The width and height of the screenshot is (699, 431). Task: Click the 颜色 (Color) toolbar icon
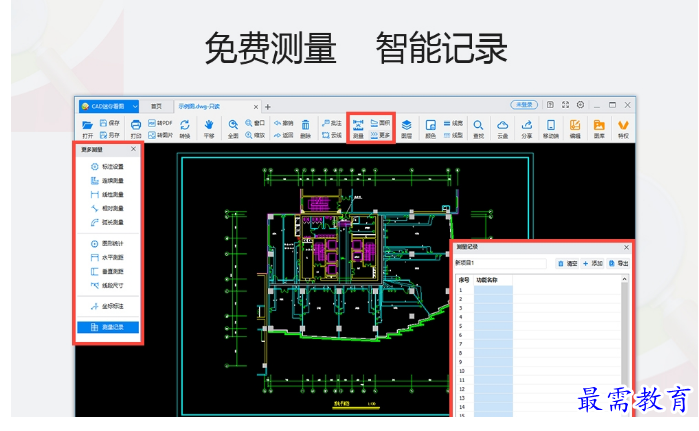(x=431, y=128)
